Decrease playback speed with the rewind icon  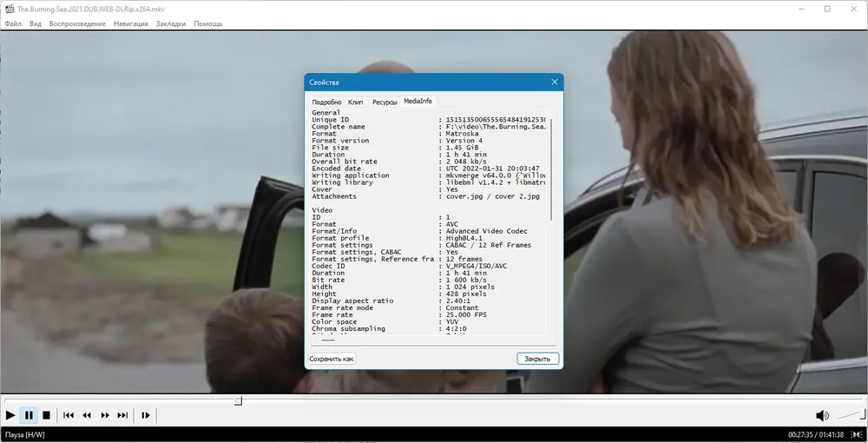tap(87, 414)
